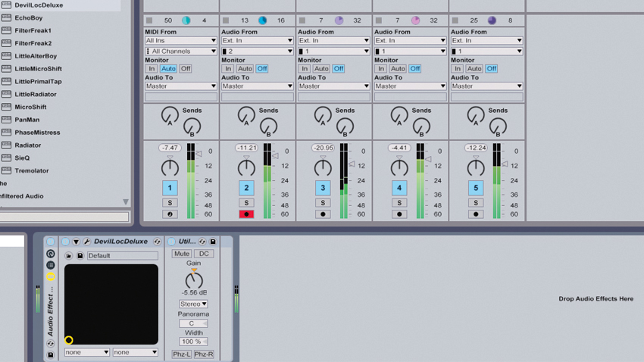644x362 pixels.
Task: Click track 1 Send A knob
Action: [x=170, y=115]
